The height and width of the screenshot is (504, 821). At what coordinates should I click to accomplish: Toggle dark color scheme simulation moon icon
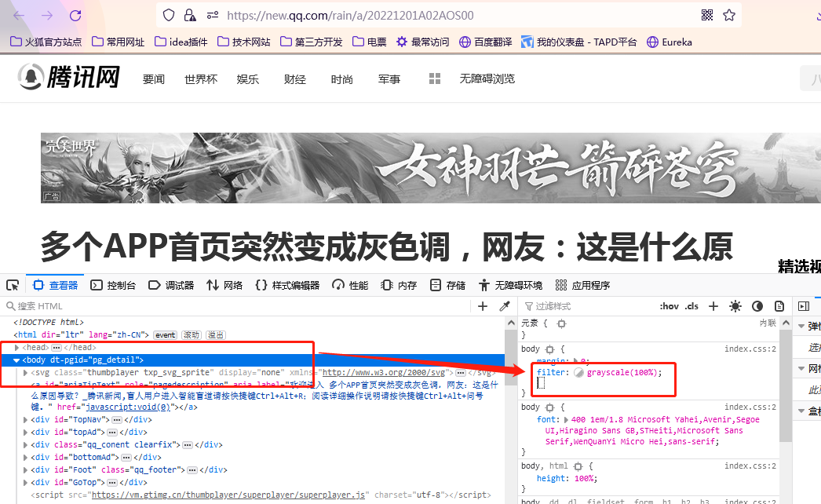pos(757,306)
